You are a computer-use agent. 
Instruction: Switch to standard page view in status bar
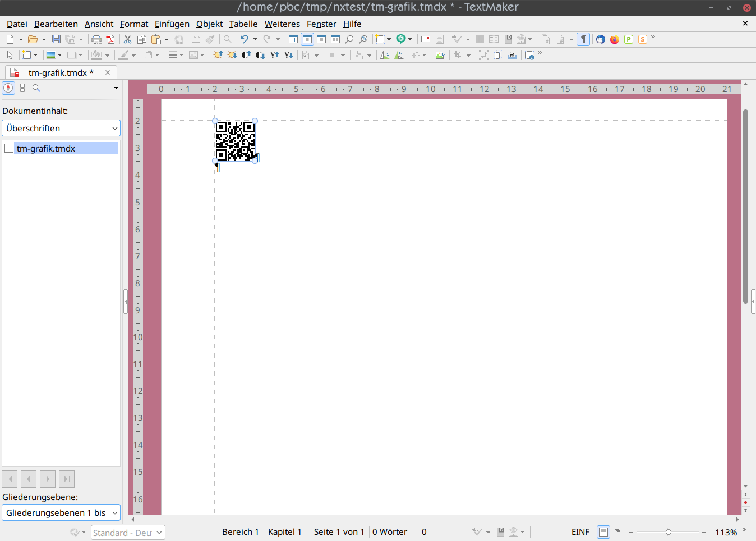click(x=603, y=532)
